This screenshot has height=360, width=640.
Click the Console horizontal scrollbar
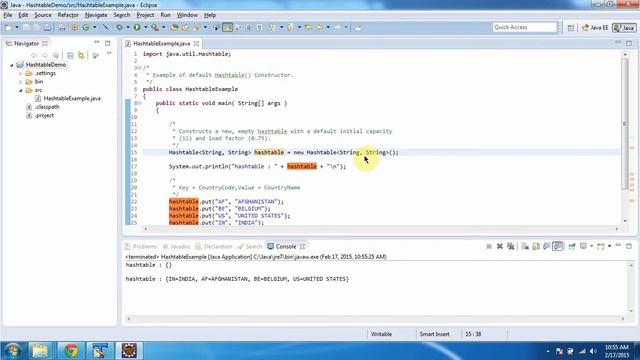376,319
